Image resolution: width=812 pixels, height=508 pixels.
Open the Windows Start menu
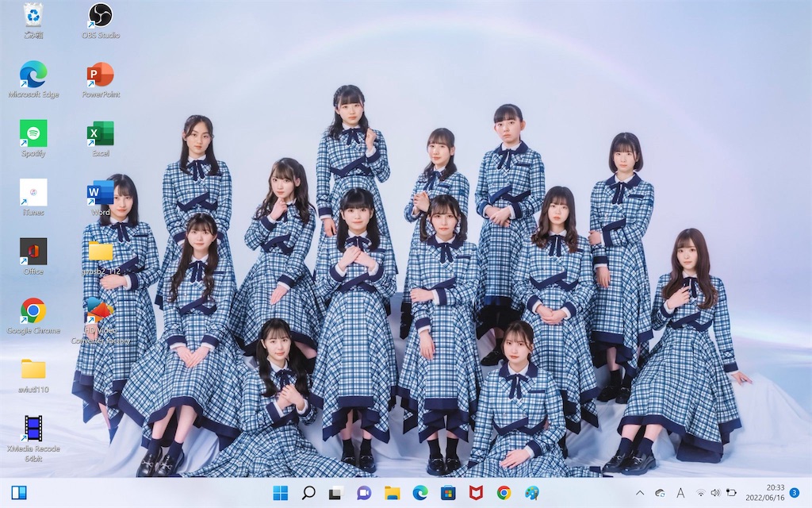point(280,492)
